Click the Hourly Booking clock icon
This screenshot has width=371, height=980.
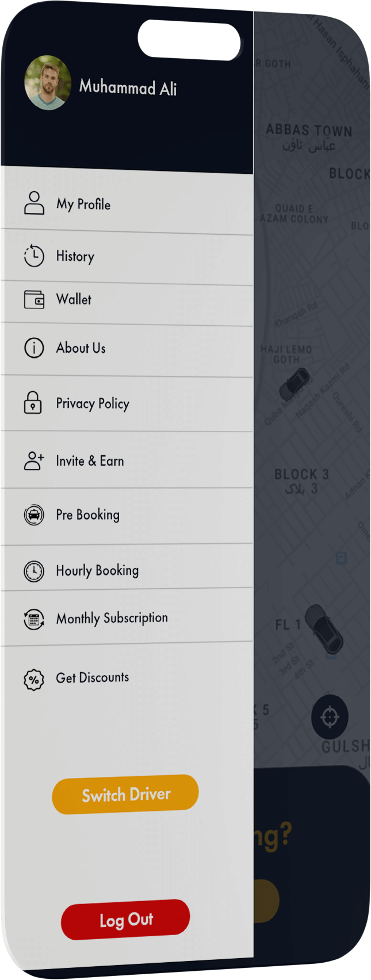tap(34, 571)
